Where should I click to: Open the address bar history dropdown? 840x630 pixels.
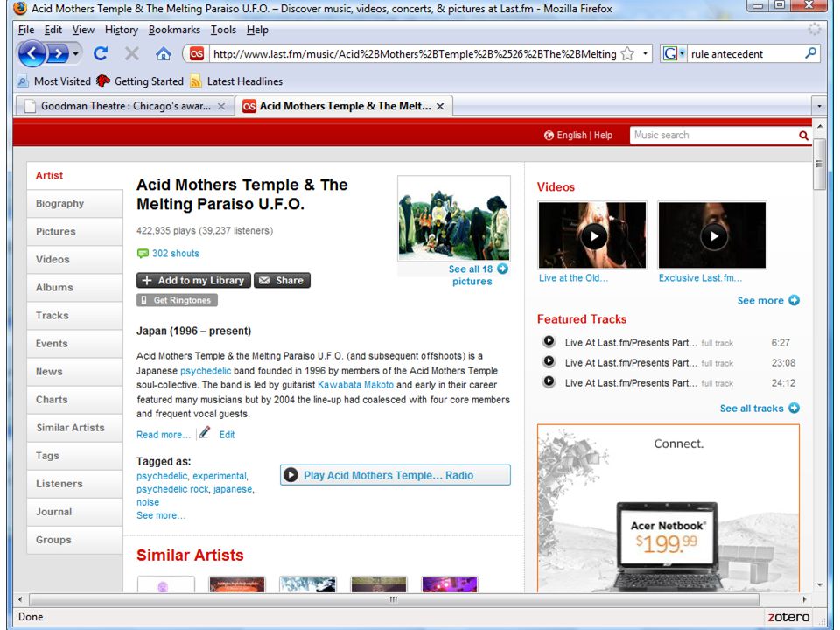coord(645,53)
